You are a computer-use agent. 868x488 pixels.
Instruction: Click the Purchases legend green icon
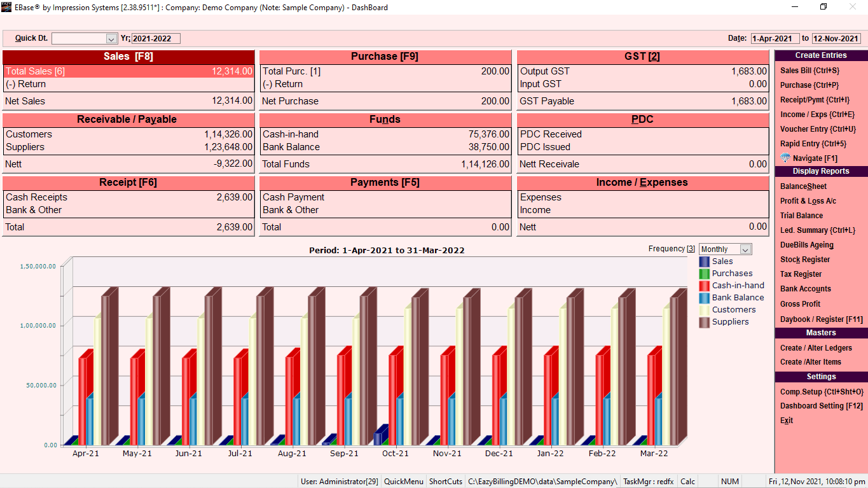click(x=704, y=274)
